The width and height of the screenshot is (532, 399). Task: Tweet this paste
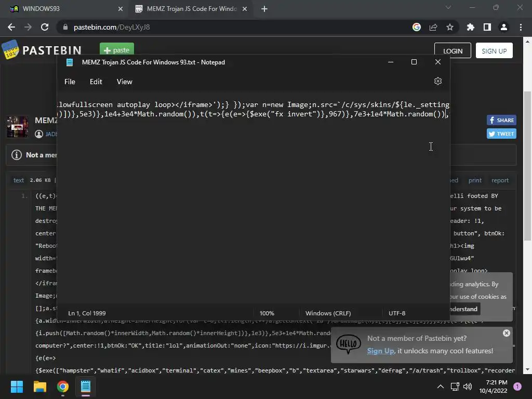[501, 134]
